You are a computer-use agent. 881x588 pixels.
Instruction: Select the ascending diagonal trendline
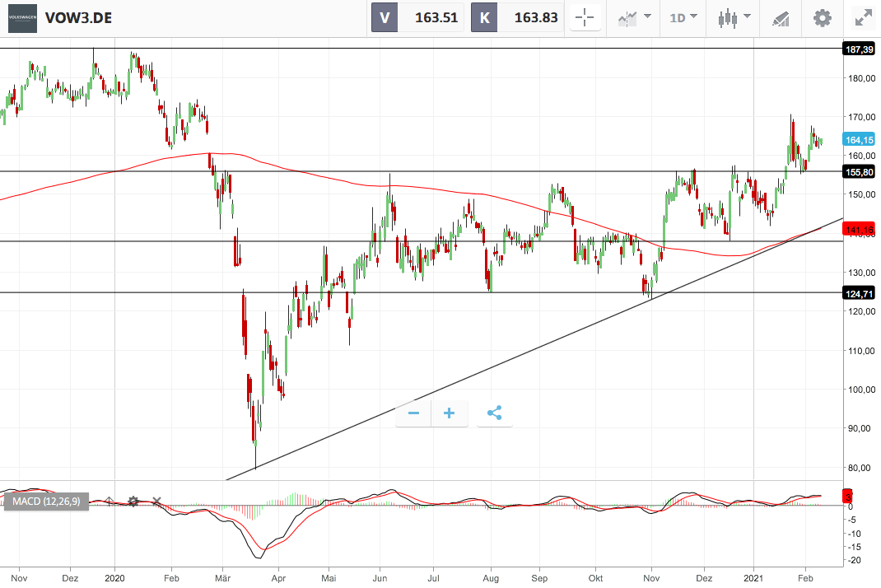[x=534, y=349]
